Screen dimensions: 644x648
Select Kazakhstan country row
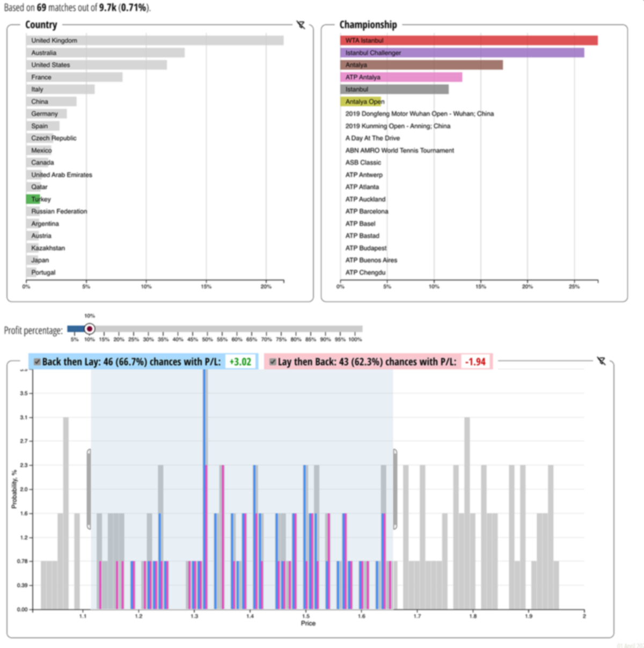click(48, 248)
